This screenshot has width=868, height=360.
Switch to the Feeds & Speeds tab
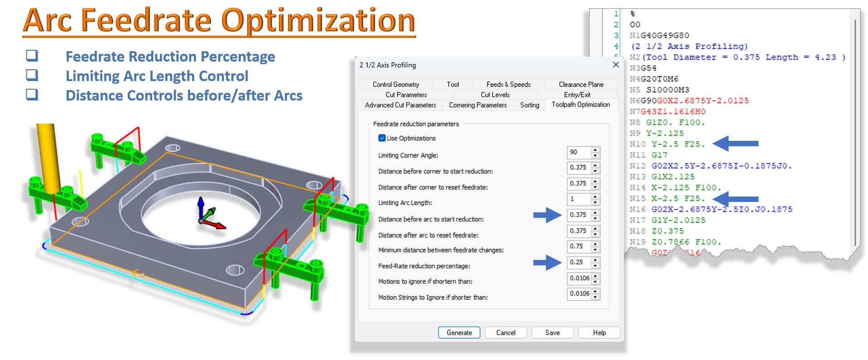[508, 84]
